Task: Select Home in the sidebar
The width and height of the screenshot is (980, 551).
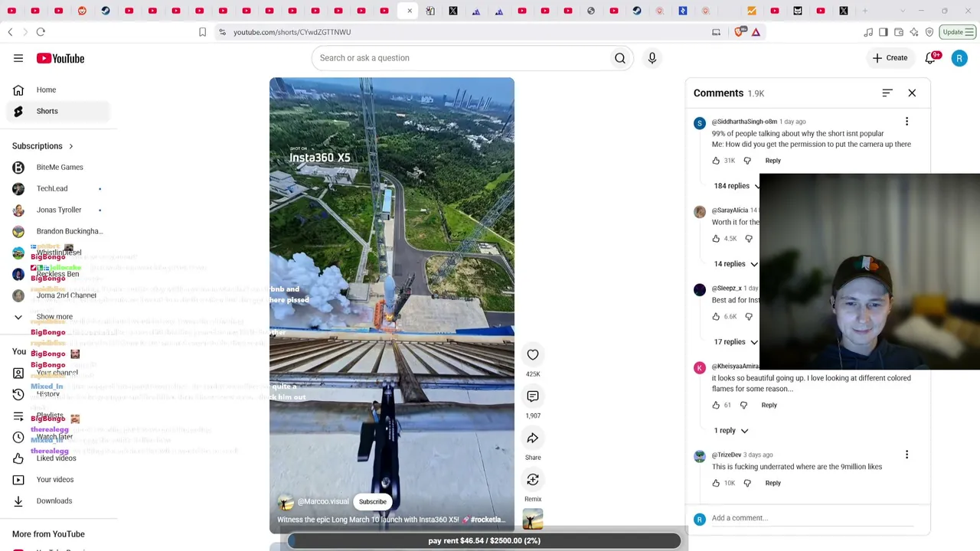Action: point(59,90)
